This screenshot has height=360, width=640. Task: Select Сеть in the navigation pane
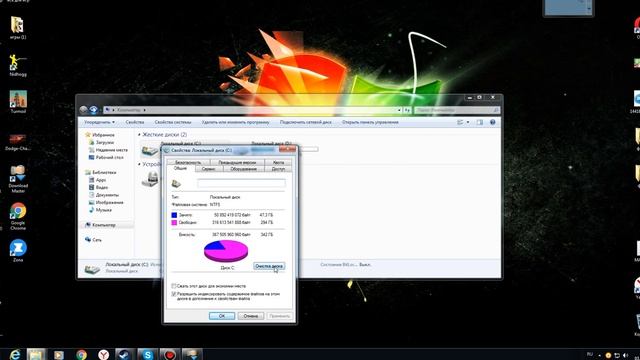(x=93, y=240)
